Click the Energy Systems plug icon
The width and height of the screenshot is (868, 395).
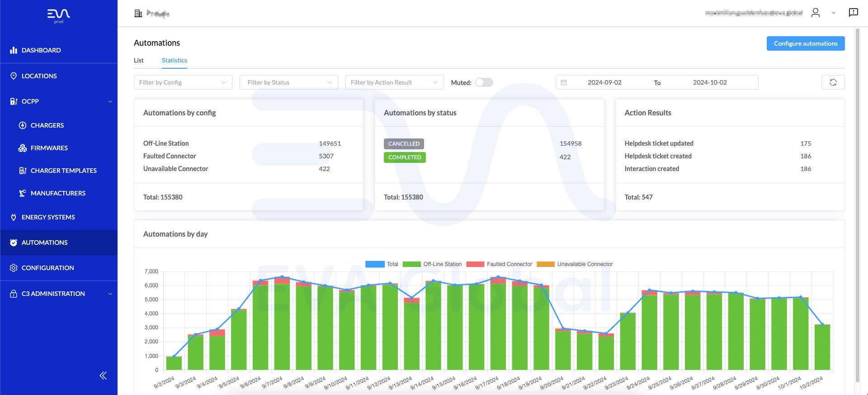tap(14, 217)
